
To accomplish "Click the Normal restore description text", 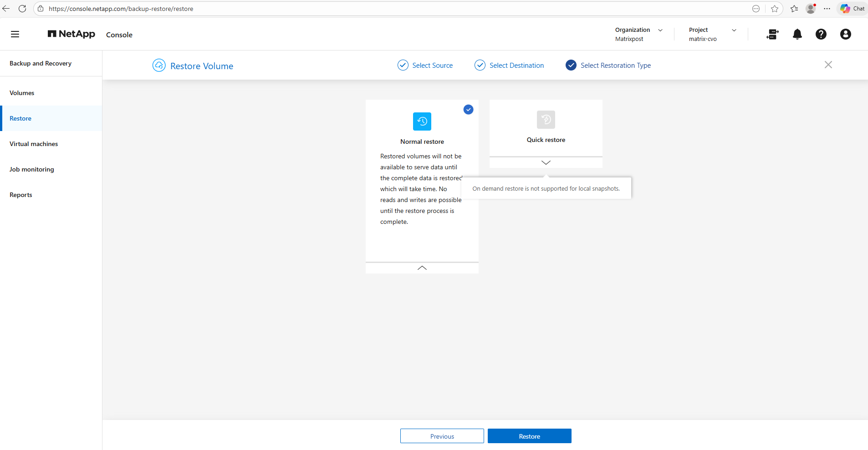I will click(x=421, y=189).
